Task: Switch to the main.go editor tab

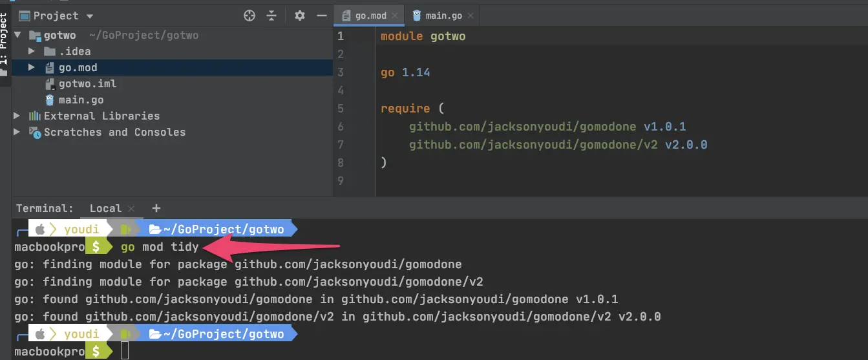Action: click(443, 16)
